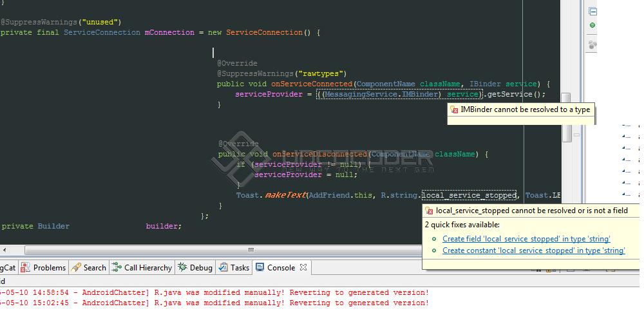Click the error icon beside 'IMBinder cannot be resolved'

tap(454, 109)
